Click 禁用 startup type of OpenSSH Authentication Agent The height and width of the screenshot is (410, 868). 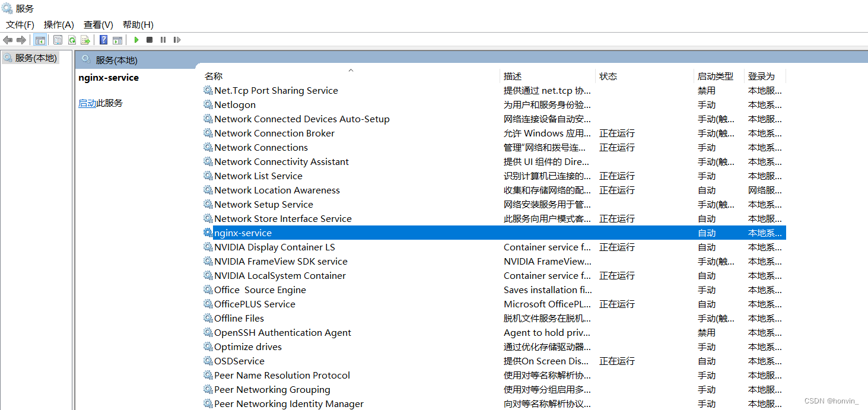[707, 332]
